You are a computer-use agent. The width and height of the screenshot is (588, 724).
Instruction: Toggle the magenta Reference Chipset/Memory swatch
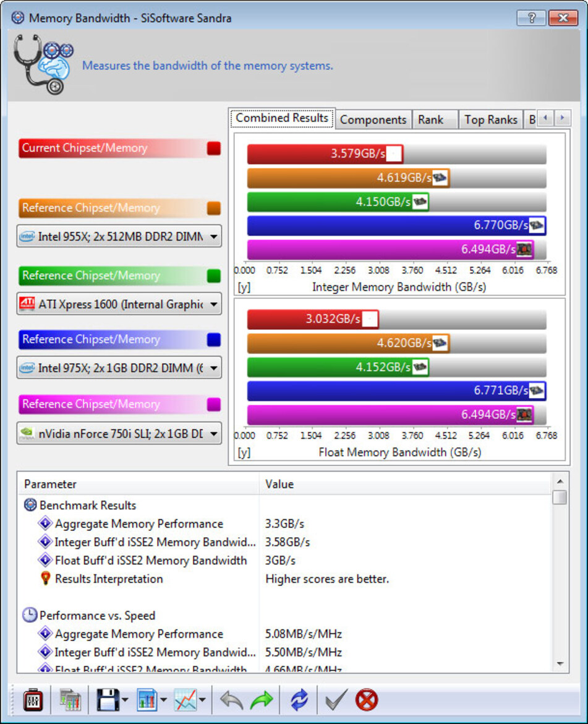(x=213, y=404)
